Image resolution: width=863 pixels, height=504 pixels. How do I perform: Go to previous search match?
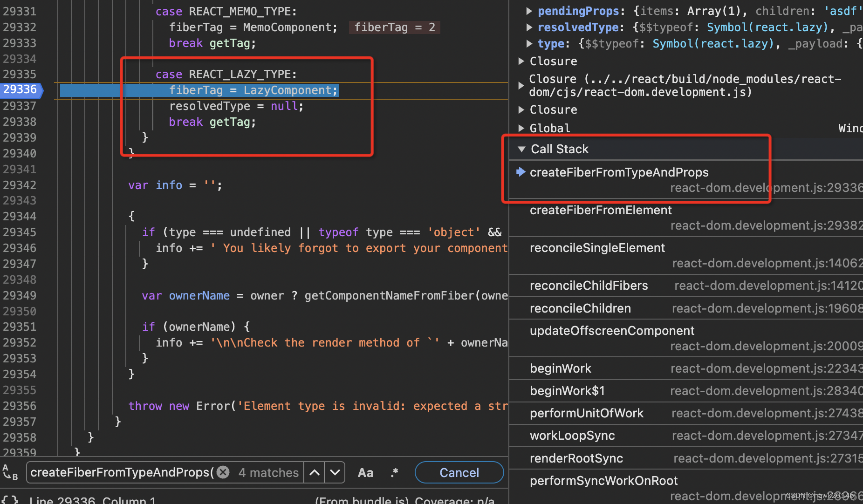(315, 472)
